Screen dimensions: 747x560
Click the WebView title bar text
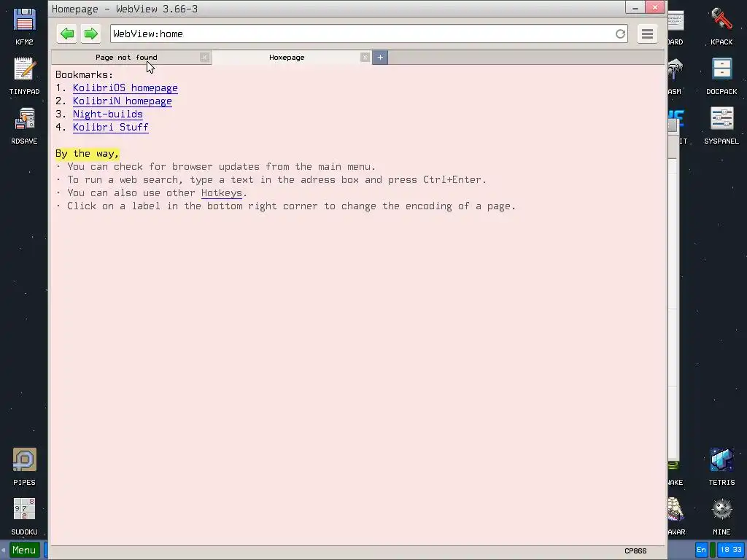(x=125, y=9)
